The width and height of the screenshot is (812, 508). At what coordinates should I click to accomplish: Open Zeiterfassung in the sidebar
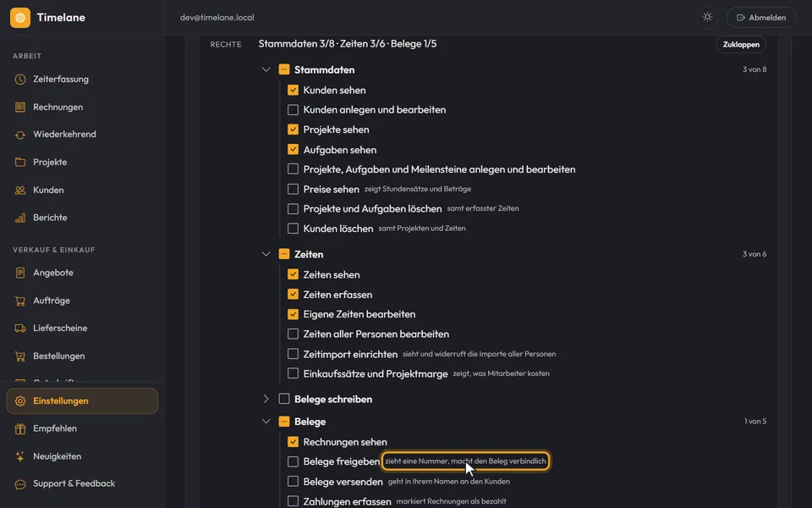click(82, 80)
